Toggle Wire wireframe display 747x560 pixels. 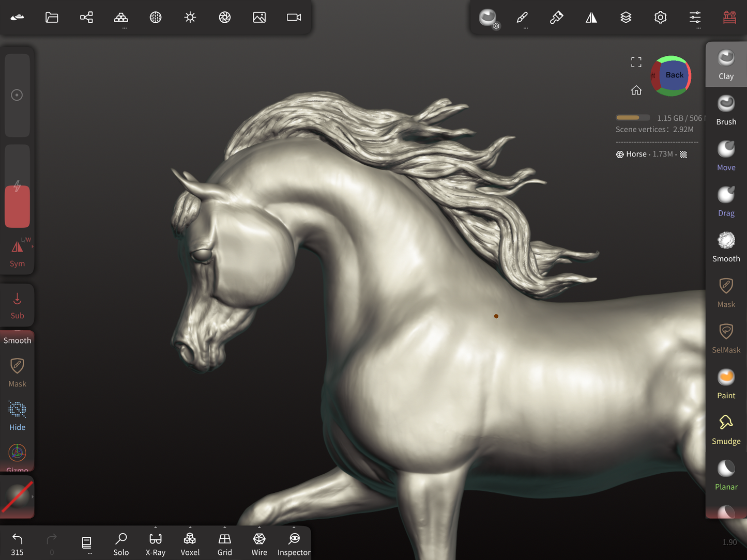[x=259, y=544]
